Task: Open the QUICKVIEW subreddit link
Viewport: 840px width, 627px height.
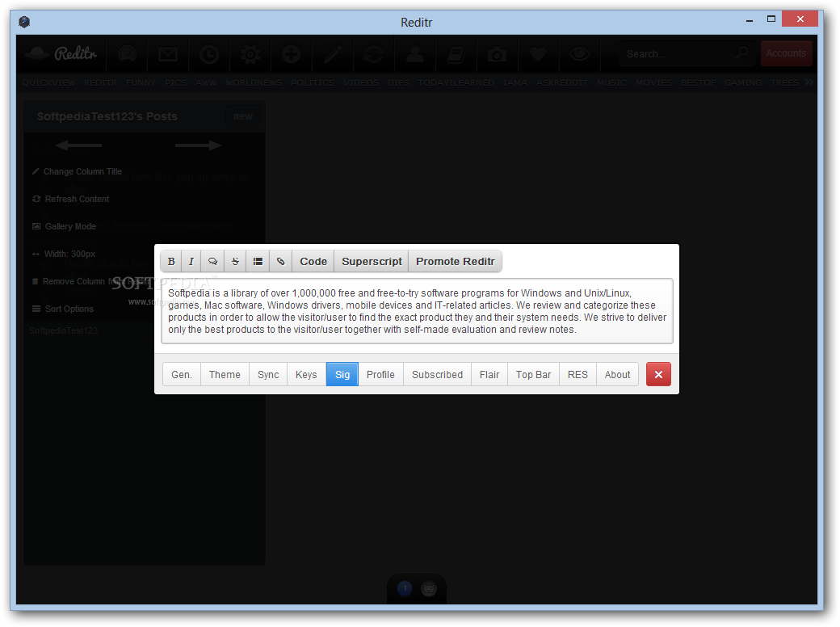Action: coord(48,82)
